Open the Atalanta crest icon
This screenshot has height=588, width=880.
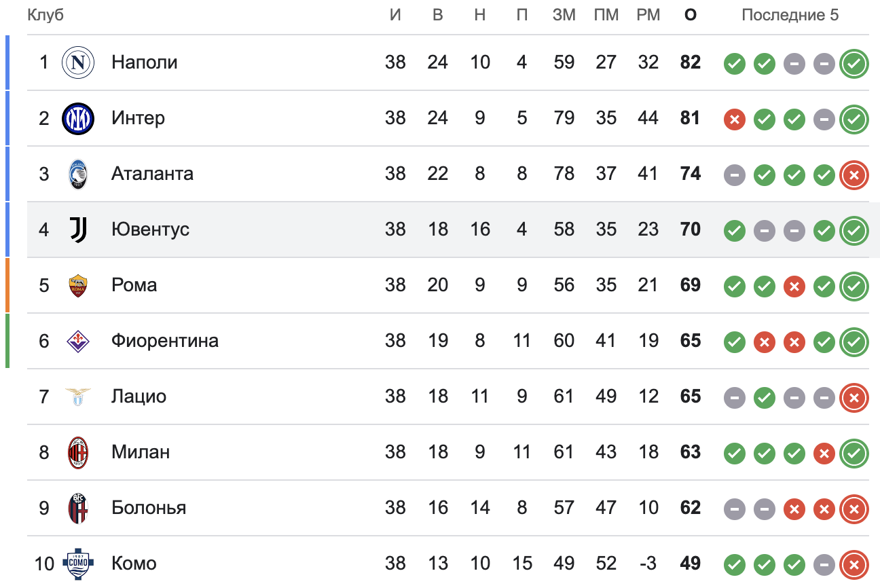(x=77, y=174)
